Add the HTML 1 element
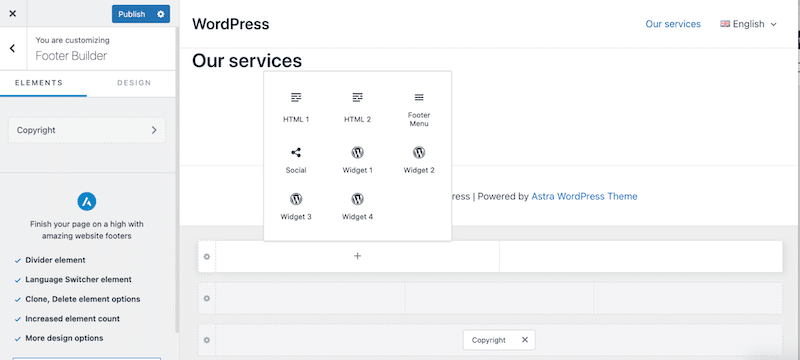Viewport: 800px width, 360px height. (296, 108)
